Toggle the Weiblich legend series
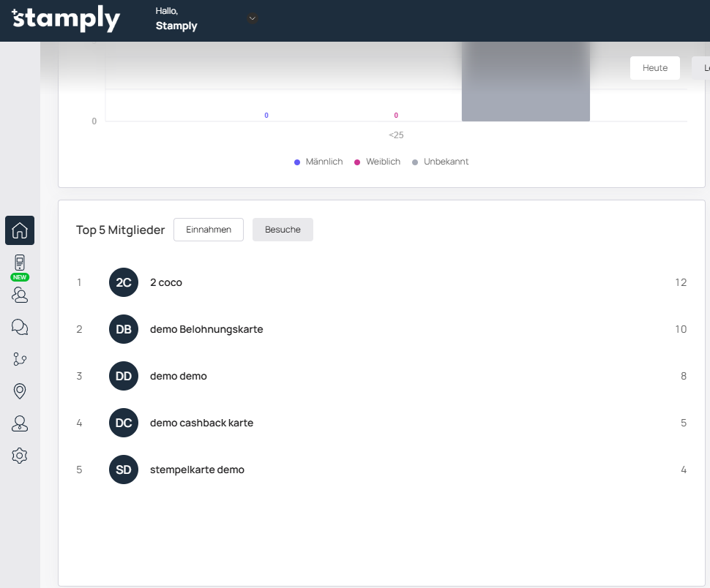Screen dimensions: 710x588 click(x=378, y=162)
